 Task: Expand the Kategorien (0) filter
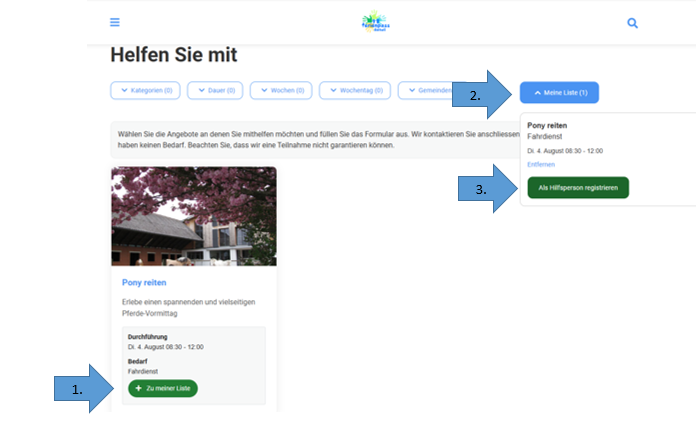click(146, 91)
